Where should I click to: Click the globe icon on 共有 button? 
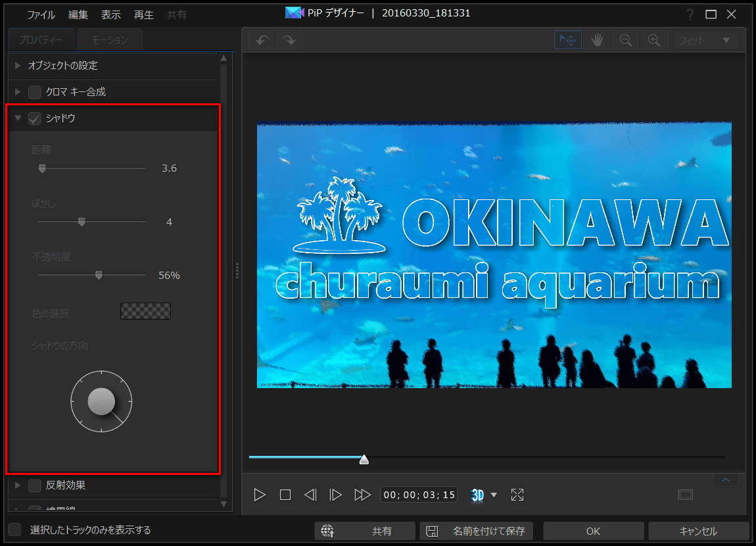327,531
